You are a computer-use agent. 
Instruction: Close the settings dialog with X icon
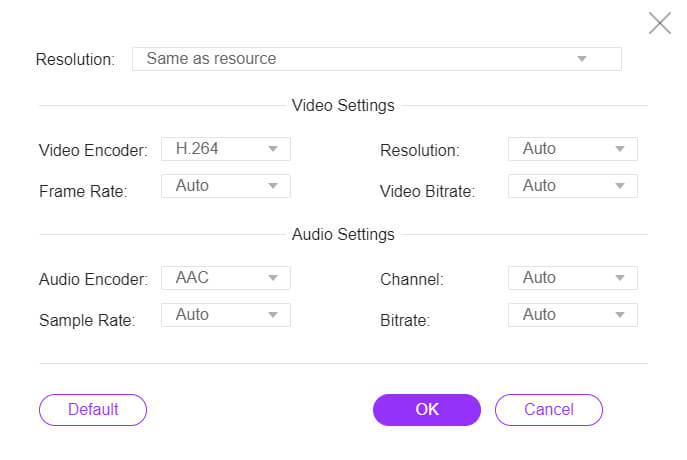659,23
